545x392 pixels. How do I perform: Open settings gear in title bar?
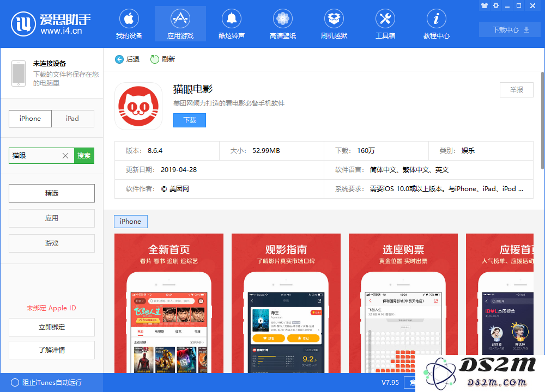[496, 5]
